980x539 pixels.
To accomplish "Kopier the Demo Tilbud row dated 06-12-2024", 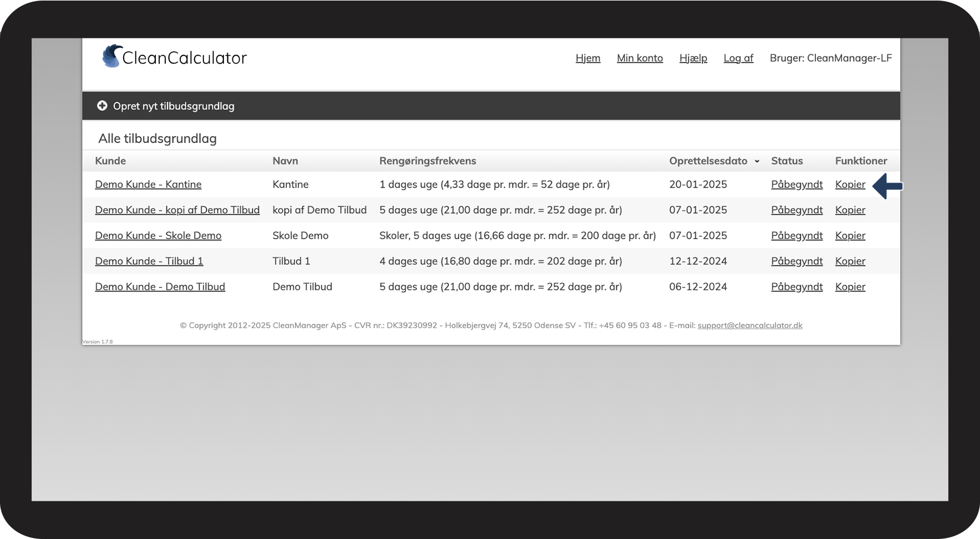I will coord(850,286).
